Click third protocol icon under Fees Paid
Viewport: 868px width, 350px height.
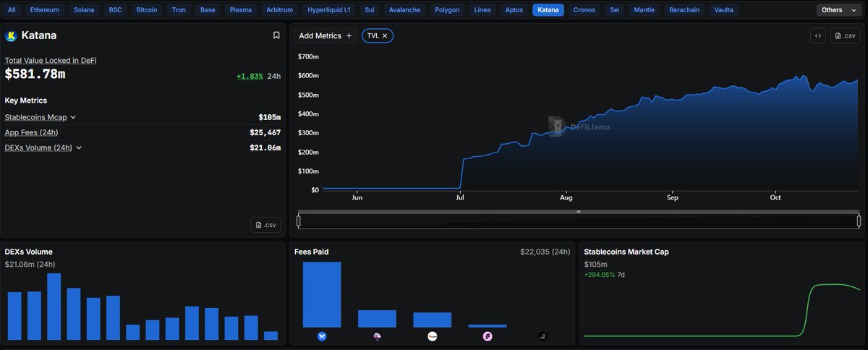click(433, 336)
